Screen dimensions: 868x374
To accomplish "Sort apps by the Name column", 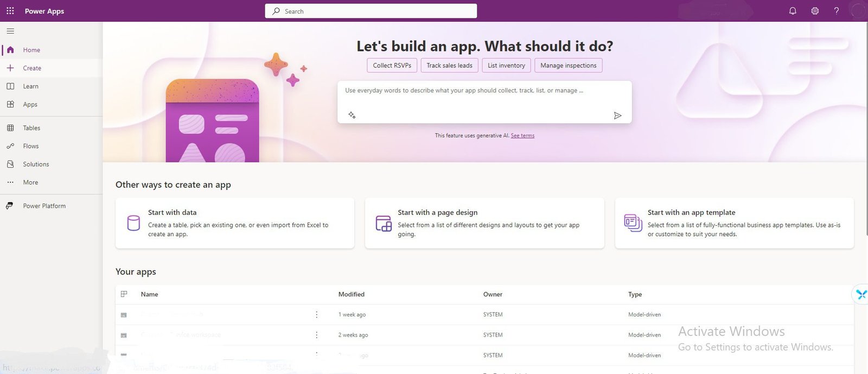I will coord(150,294).
